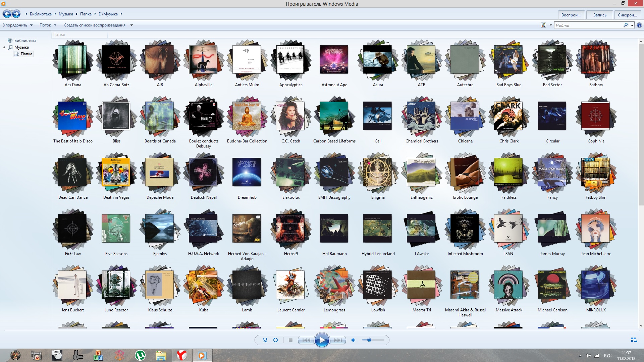This screenshot has height=362, width=644.
Task: Select the Chemical Brothers album stack
Action: tap(422, 116)
